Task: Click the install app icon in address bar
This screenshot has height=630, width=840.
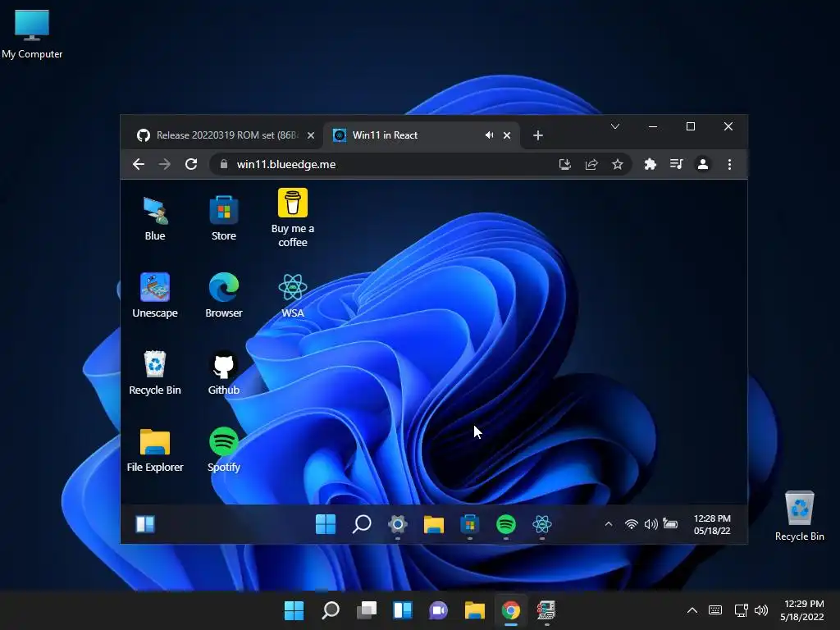Action: (564, 164)
